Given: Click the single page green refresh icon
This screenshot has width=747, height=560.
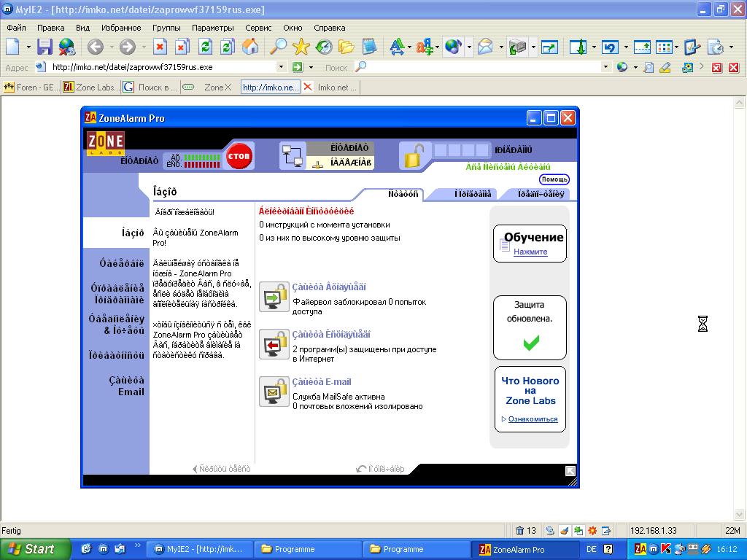Looking at the screenshot, I should 205,47.
